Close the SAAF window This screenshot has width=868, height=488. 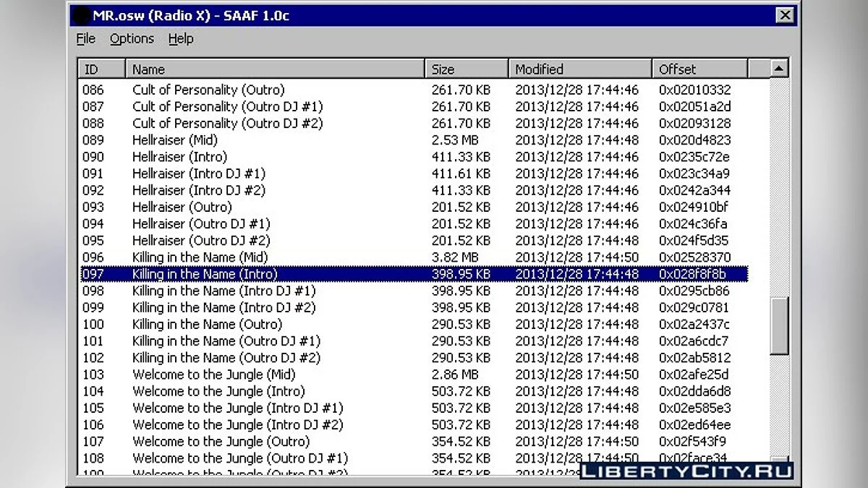pyautogui.click(x=784, y=15)
